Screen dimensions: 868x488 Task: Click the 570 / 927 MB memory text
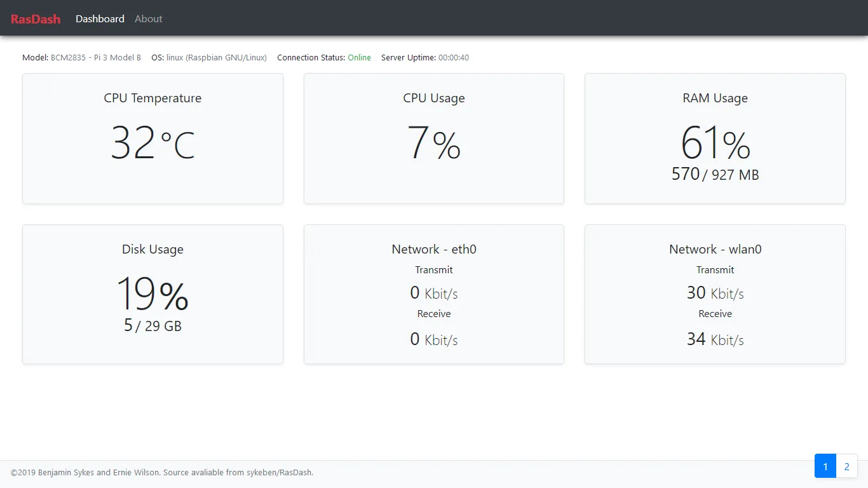(715, 174)
